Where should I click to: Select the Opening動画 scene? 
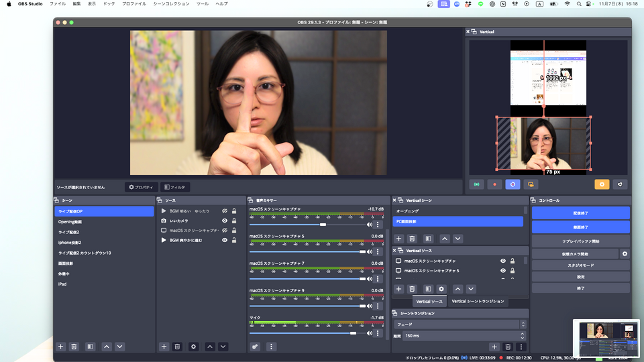70,221
